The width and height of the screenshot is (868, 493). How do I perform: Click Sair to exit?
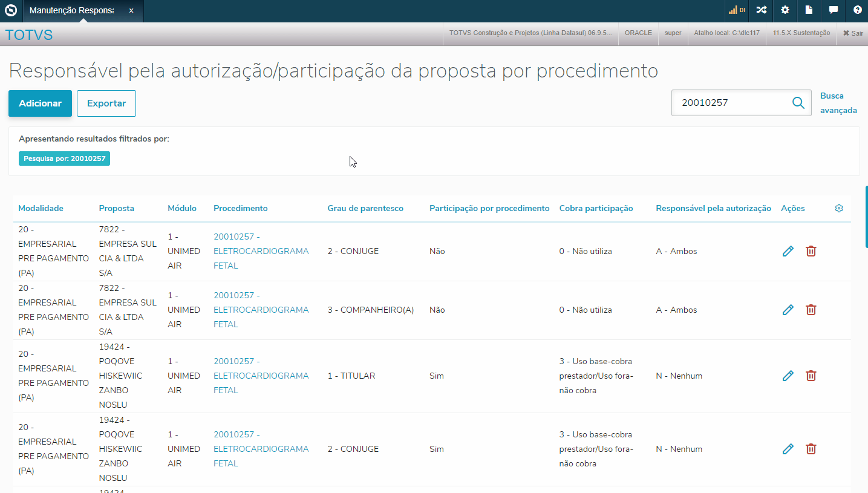pos(853,33)
